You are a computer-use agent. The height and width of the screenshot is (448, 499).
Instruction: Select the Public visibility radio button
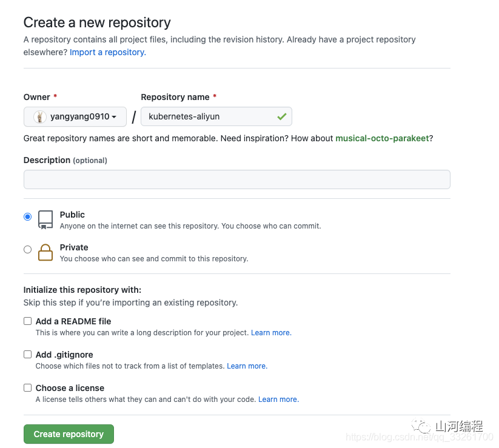(x=28, y=216)
